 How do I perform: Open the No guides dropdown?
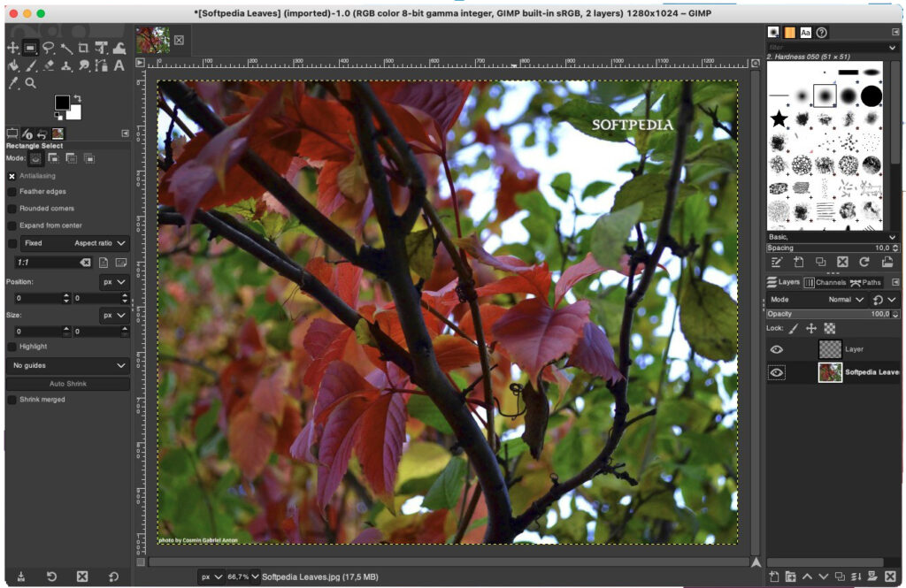68,365
